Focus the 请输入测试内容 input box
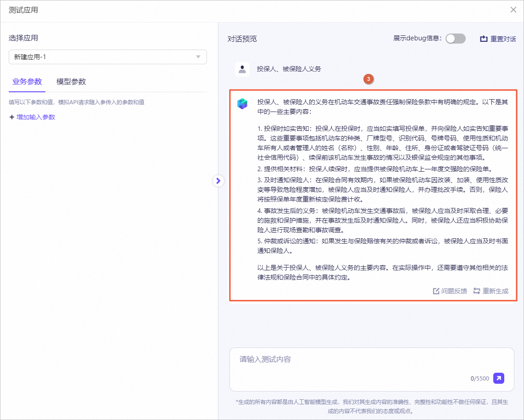This screenshot has height=420, width=524. [372, 370]
